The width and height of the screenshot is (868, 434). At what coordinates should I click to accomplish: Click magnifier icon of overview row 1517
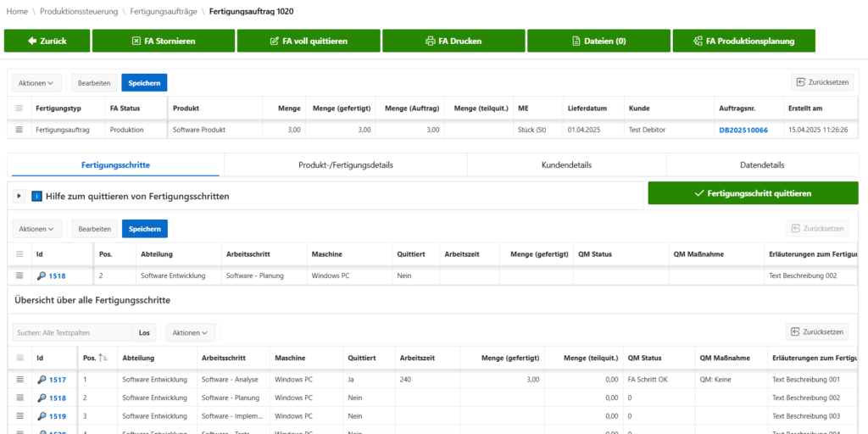[x=42, y=380]
